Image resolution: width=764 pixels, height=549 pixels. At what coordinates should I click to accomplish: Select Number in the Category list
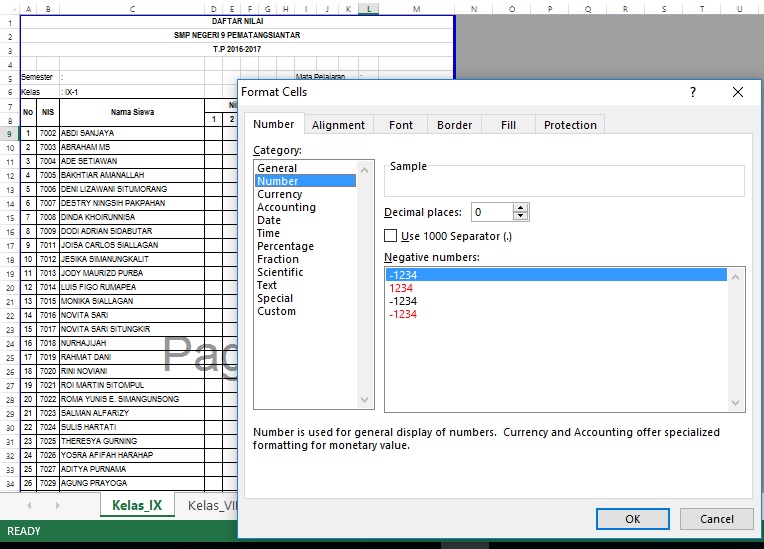pyautogui.click(x=306, y=181)
